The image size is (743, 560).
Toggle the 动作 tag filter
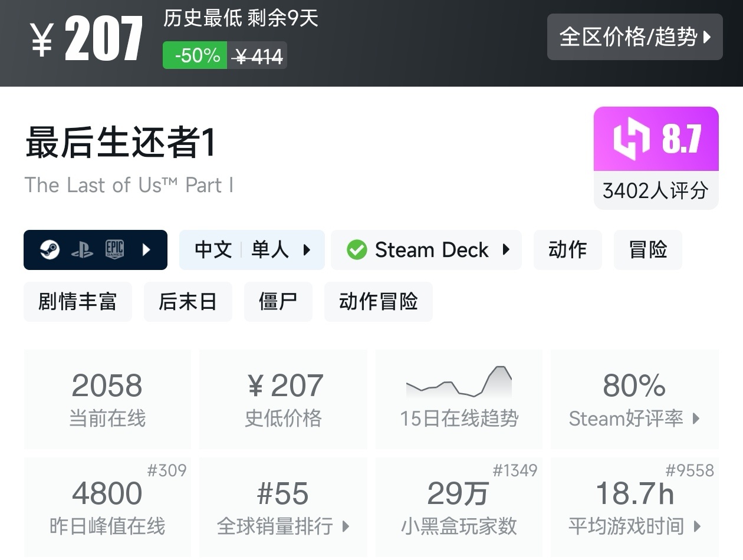pos(567,250)
